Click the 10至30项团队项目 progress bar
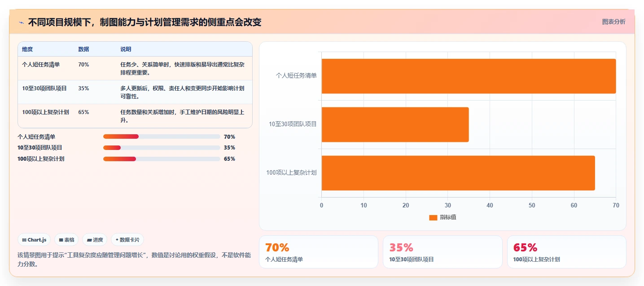644x286 pixels. 162,148
